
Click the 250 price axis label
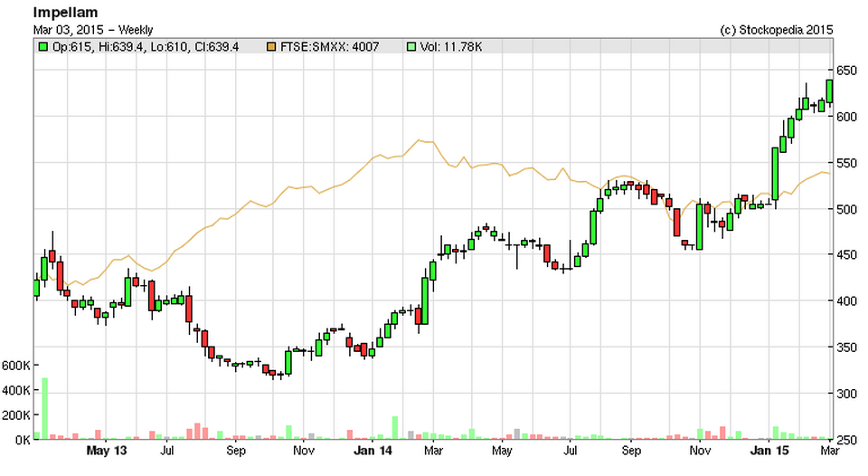(x=847, y=441)
